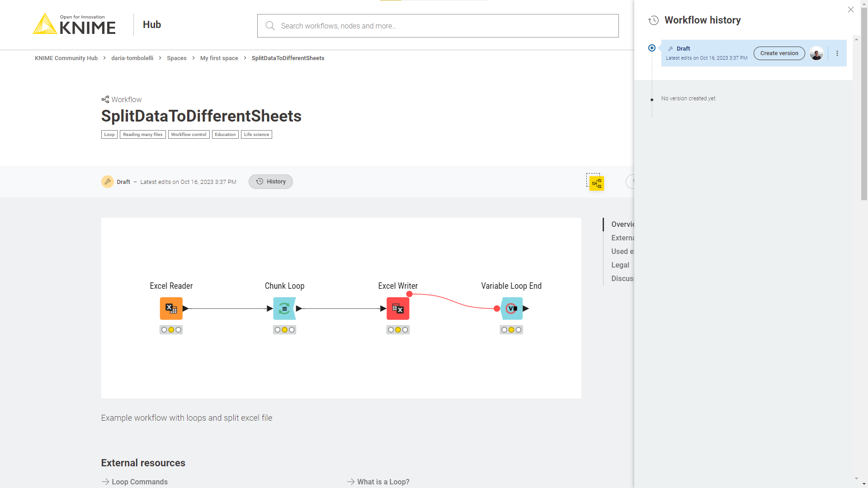Open daria-tombolelli breadcrumb link
The image size is (868, 488).
coord(132,58)
